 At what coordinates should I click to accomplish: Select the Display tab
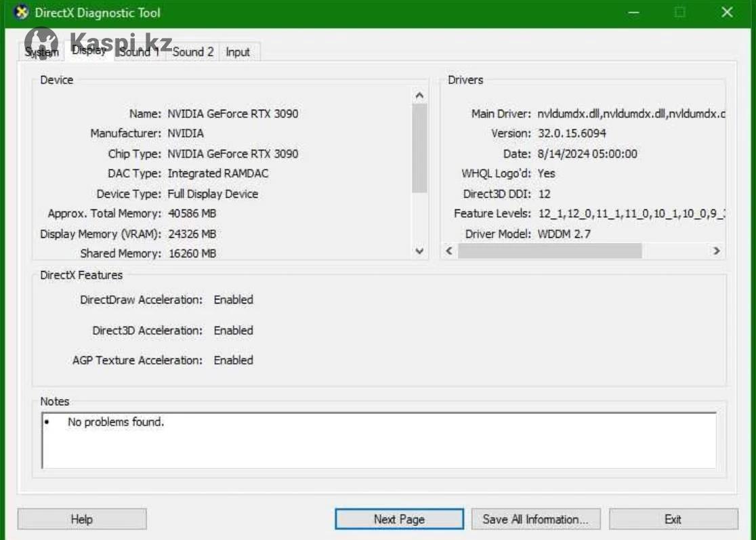pyautogui.click(x=89, y=50)
